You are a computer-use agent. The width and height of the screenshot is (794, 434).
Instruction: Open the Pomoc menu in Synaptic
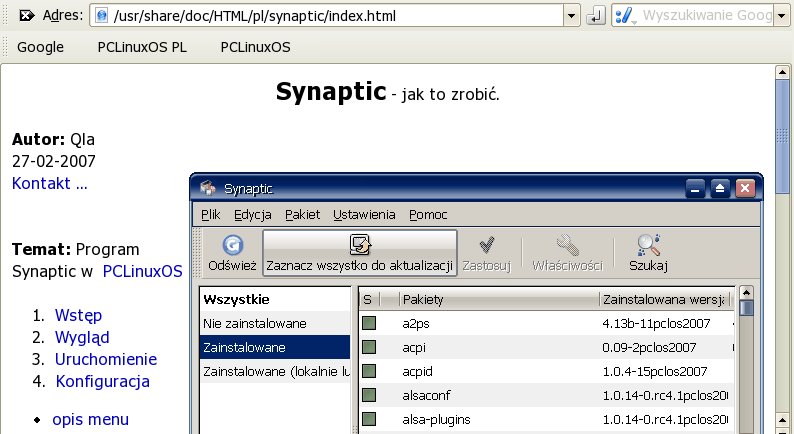click(428, 215)
